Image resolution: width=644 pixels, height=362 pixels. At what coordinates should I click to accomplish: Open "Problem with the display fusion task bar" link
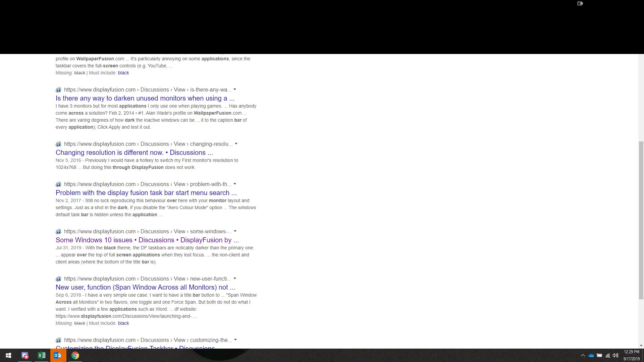point(146,193)
